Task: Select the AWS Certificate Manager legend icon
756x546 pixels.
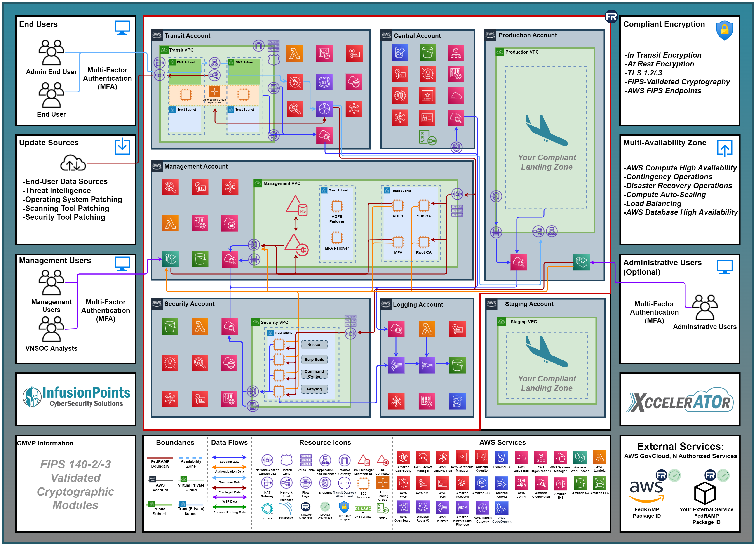Action: 462,457
